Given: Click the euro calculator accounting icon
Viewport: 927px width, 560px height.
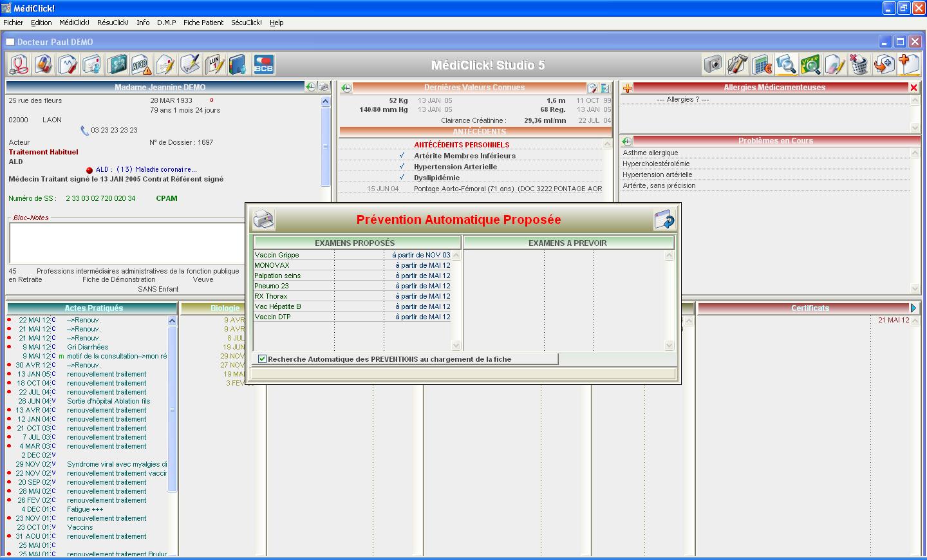Looking at the screenshot, I should 762,64.
